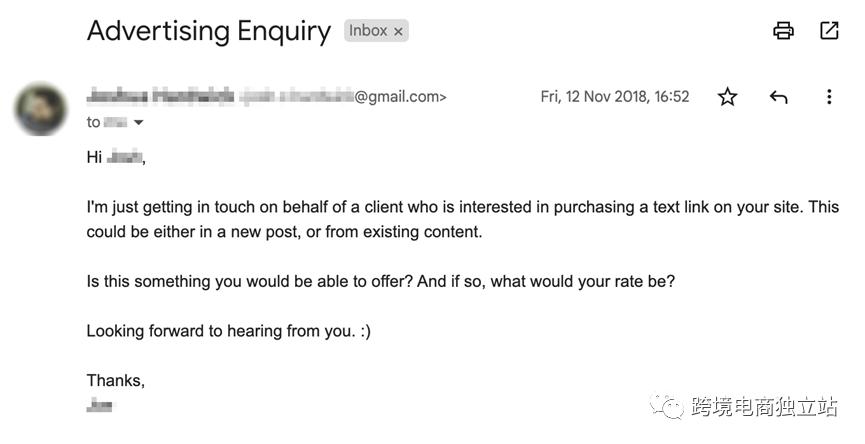This screenshot has height=444, width=865.
Task: Open the three-dot More options menu
Action: (829, 97)
